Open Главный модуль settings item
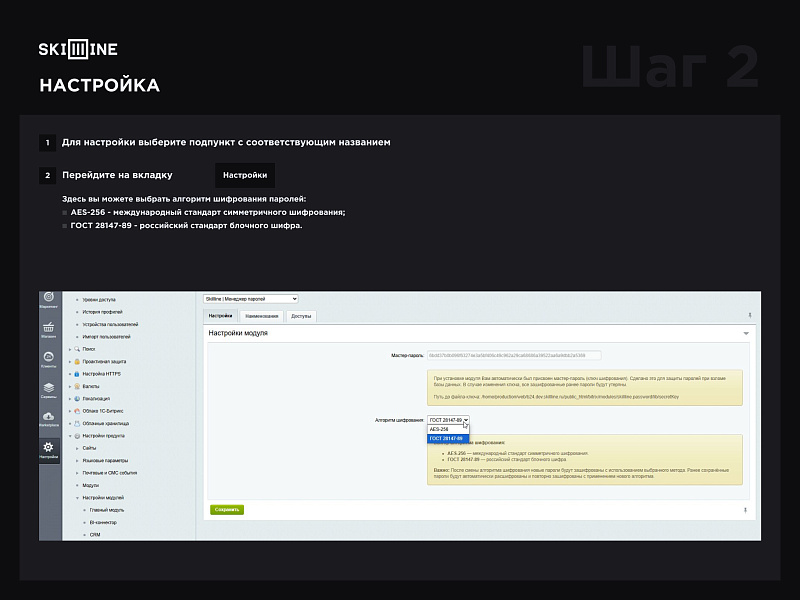The width and height of the screenshot is (800, 600). tap(107, 510)
